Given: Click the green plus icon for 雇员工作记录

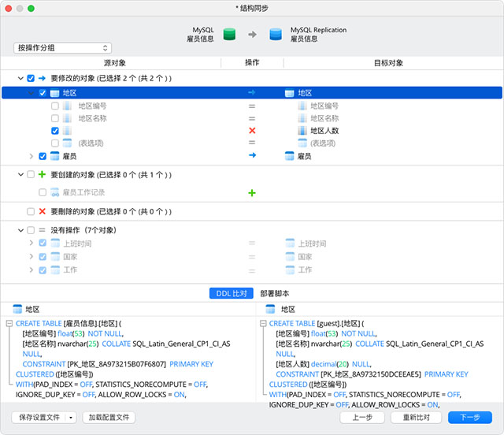Looking at the screenshot, I should click(x=252, y=192).
